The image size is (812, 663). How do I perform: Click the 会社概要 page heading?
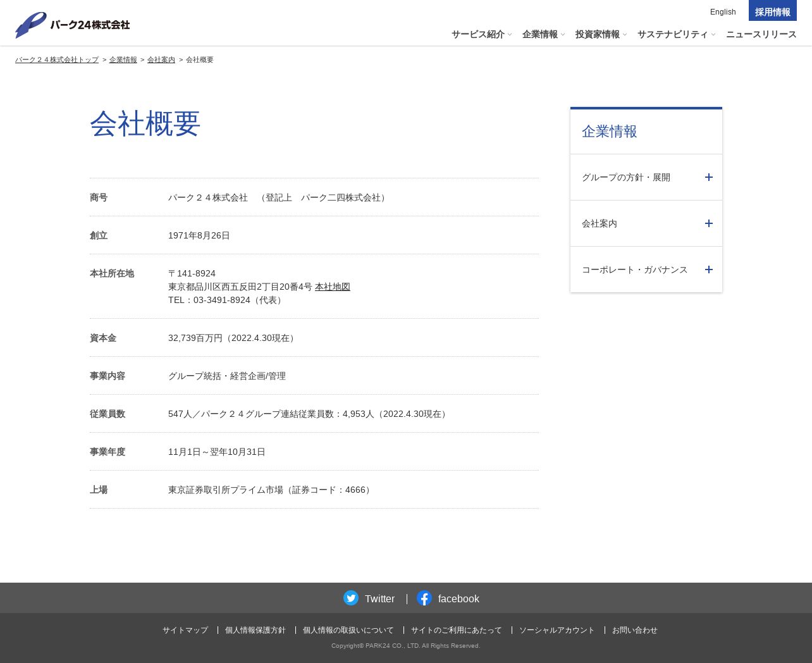145,123
